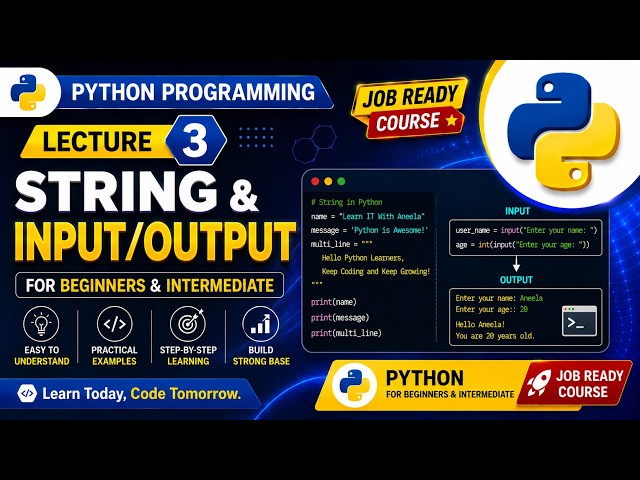This screenshot has width=640, height=480.
Task: Click the Enter your name: Aneela output line
Action: 499,298
